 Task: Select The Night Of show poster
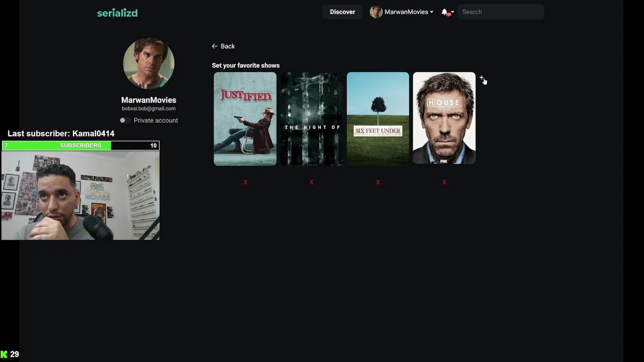311,119
